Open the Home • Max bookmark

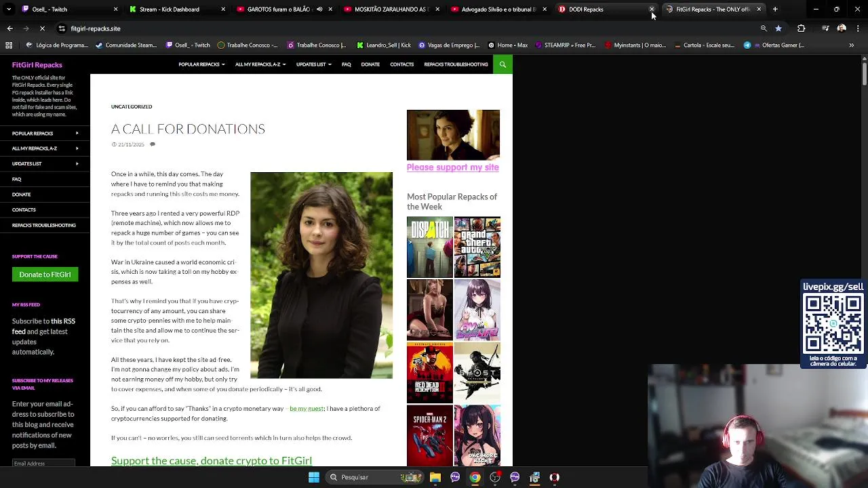[507, 45]
